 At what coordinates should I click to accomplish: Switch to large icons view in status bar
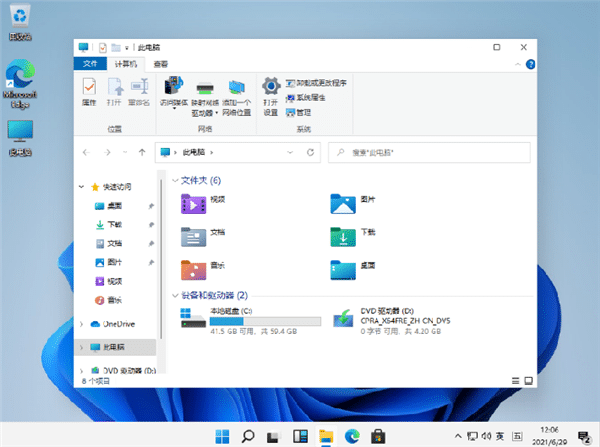[x=528, y=381]
